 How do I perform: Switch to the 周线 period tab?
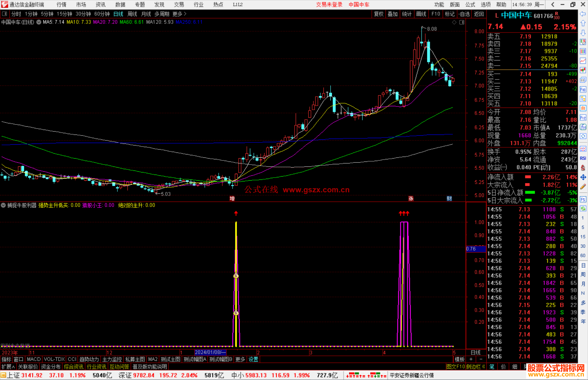point(132,14)
